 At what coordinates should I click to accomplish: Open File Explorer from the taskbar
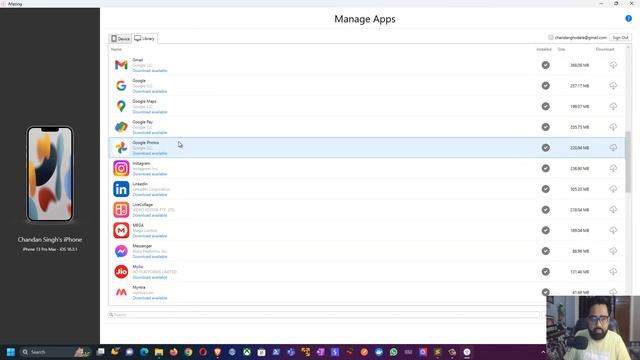tap(159, 352)
